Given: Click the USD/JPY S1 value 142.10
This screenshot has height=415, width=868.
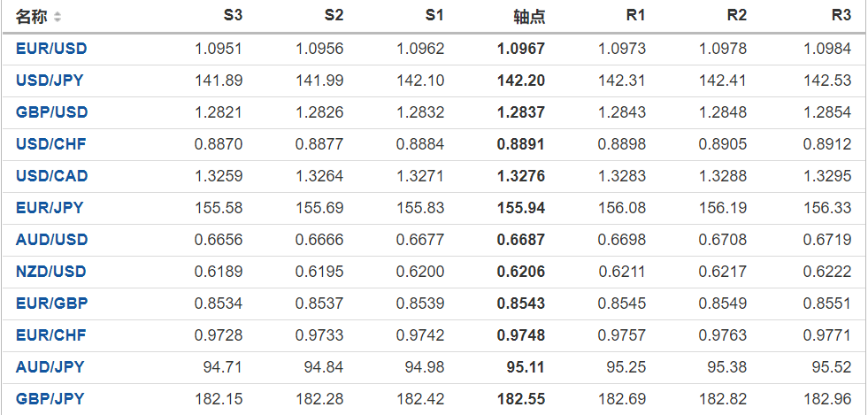Looking at the screenshot, I should (421, 81).
